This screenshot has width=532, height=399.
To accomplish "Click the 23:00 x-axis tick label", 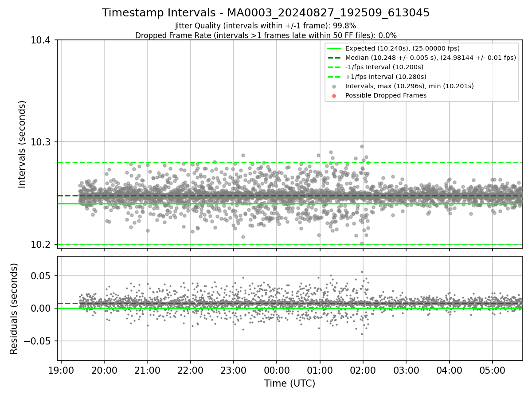I will 234,371.
